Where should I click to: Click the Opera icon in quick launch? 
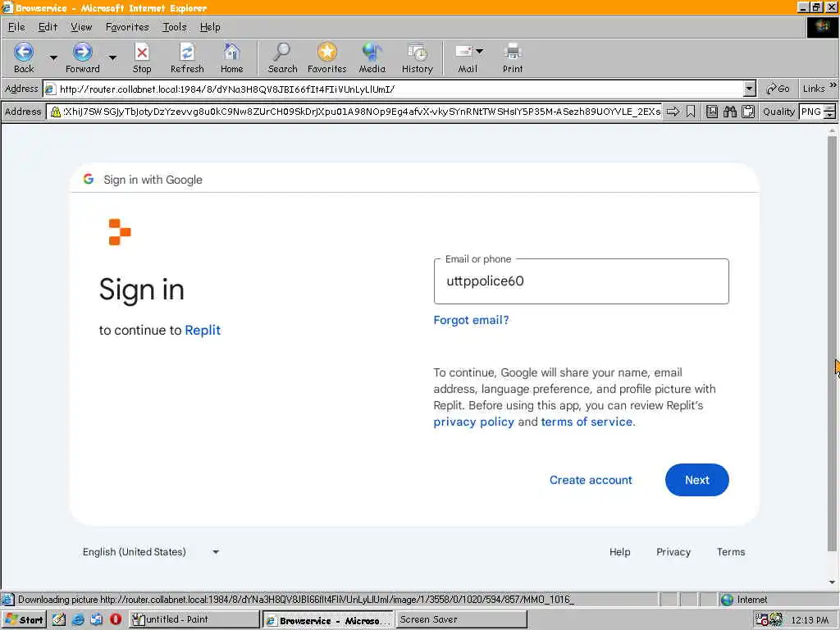[116, 620]
